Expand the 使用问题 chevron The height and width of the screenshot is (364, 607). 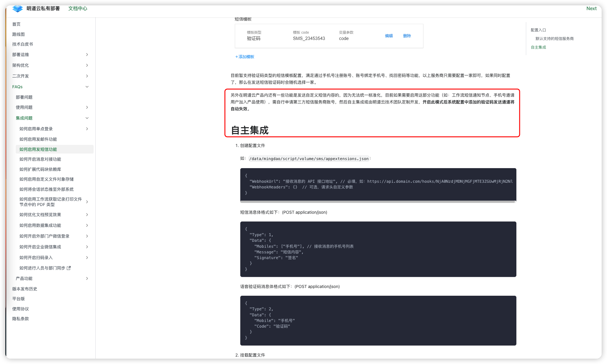coord(87,107)
